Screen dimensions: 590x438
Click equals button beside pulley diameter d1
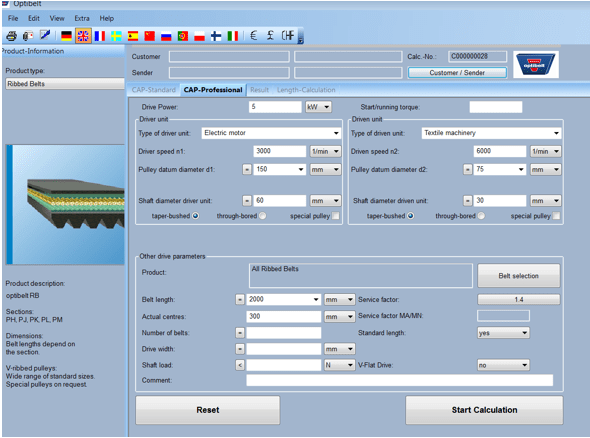point(247,169)
